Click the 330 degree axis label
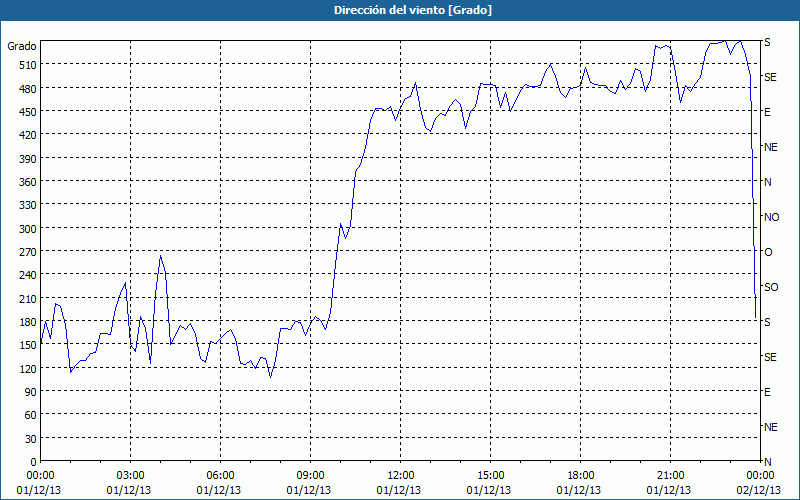The image size is (800, 500). point(28,205)
